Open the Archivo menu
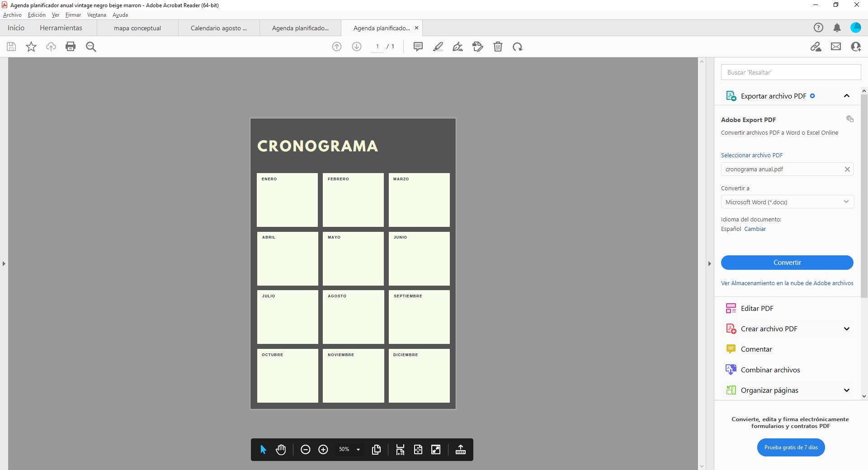Screen dimensions: 868x470 (12, 15)
